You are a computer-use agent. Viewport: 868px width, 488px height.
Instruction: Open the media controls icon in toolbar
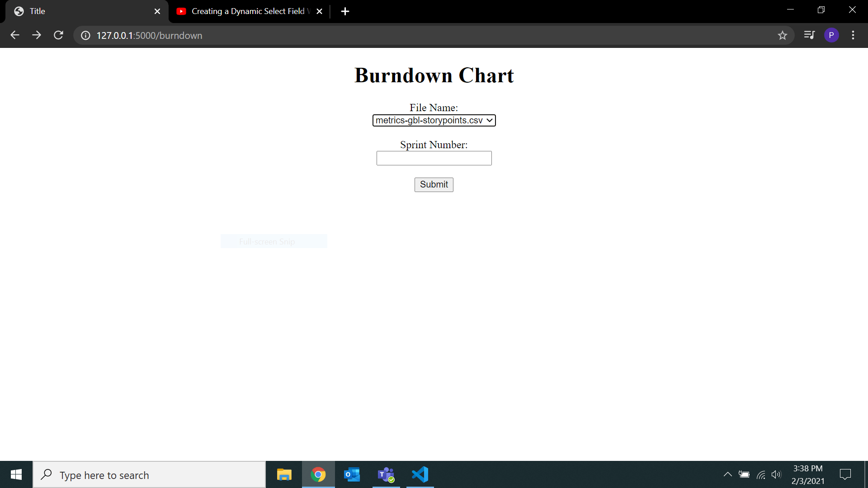click(x=809, y=35)
